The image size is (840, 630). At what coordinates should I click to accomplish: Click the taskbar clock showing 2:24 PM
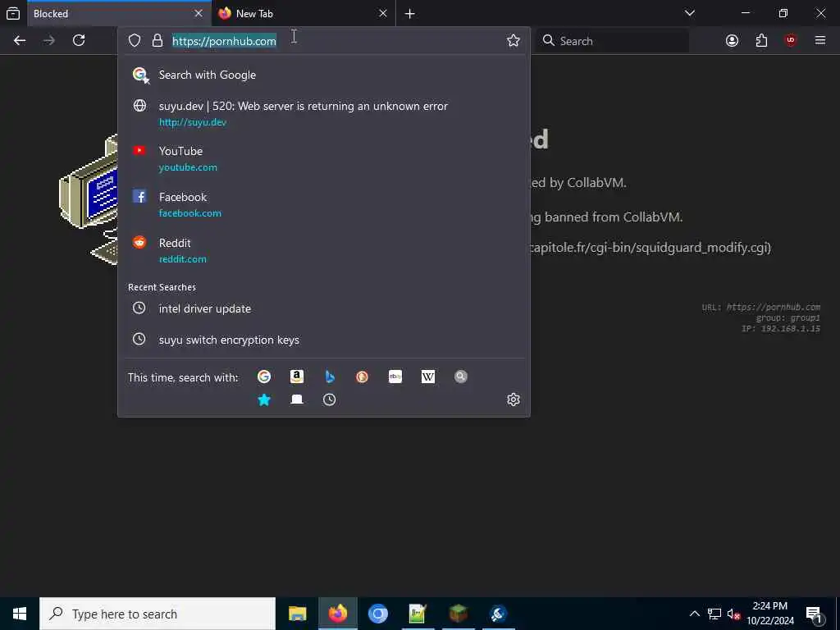[x=769, y=614]
